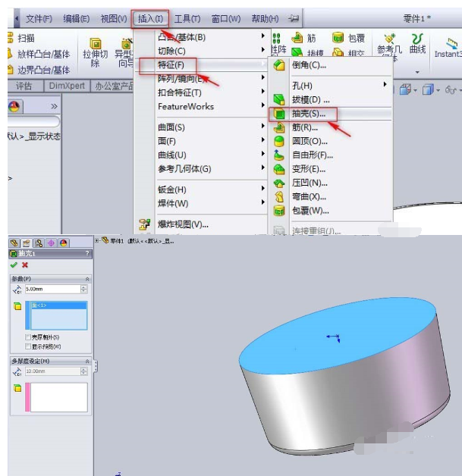462x476 pixels.
Task: Click the ConfigurationManager tab icon
Action: point(39,243)
